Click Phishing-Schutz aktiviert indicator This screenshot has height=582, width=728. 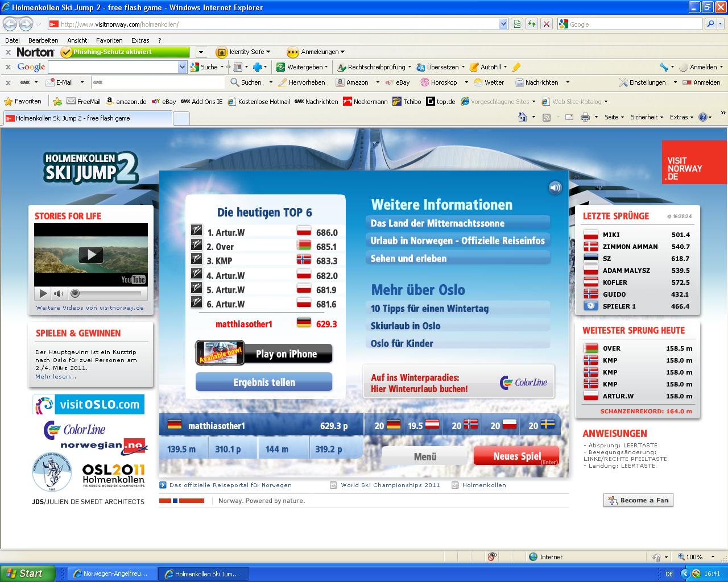(125, 52)
